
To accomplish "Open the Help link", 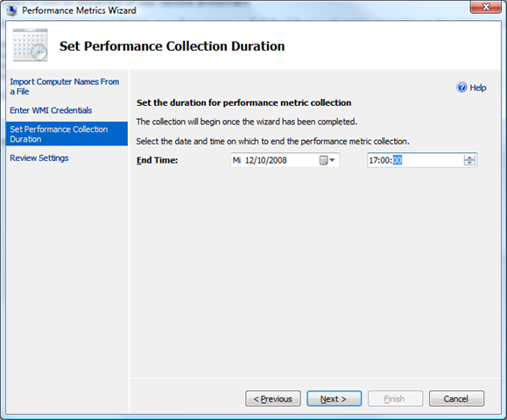I will pyautogui.click(x=478, y=87).
